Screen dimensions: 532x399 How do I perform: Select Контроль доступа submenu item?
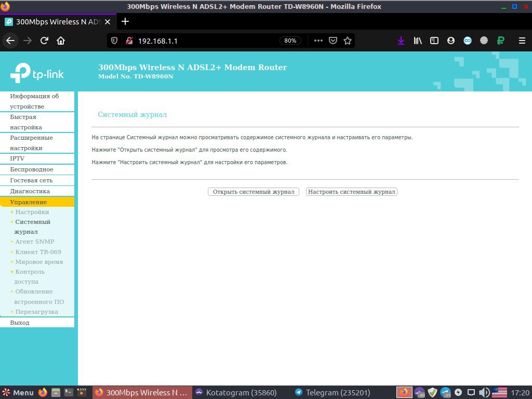(30, 276)
